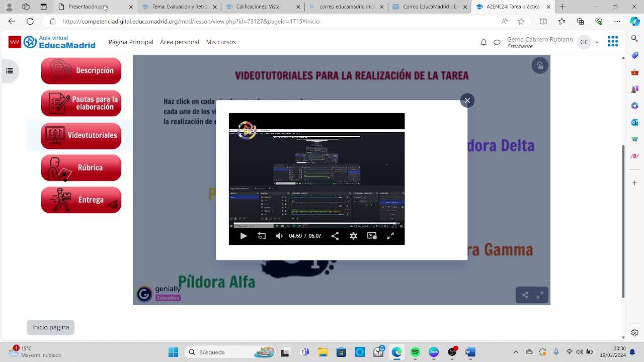Open the EducaMadrid apps grid
644x362 pixels.
(613, 42)
